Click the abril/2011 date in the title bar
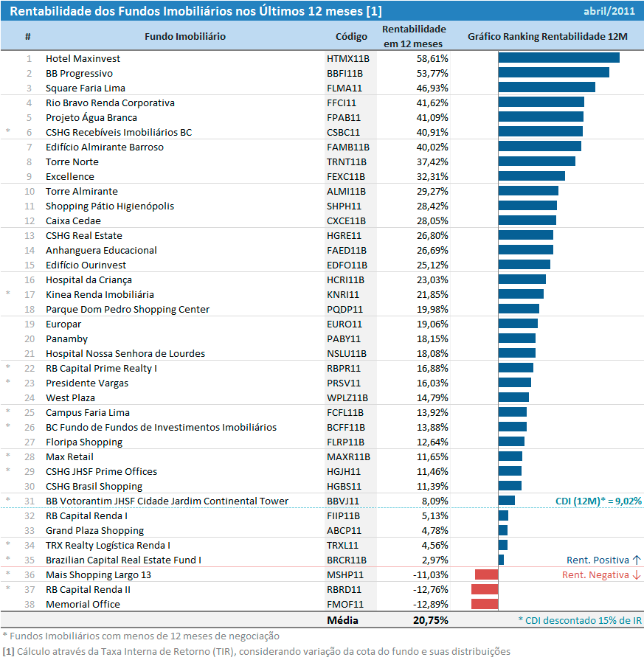 click(610, 11)
